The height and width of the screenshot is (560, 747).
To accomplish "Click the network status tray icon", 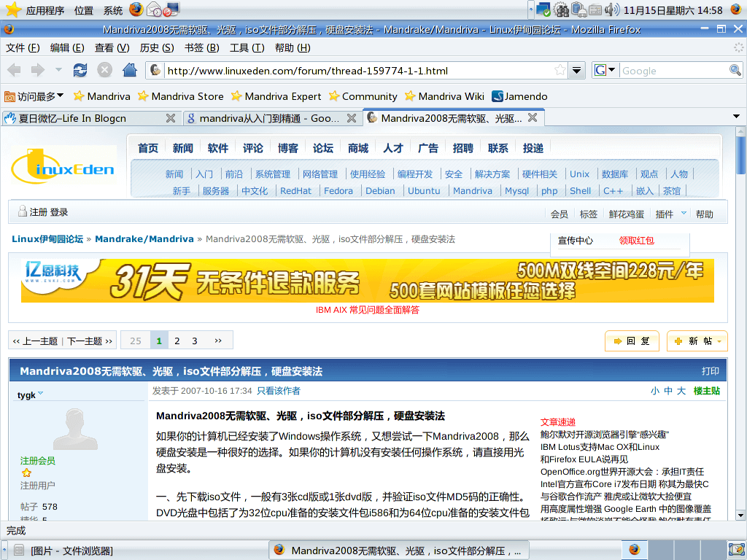I will tap(543, 9).
